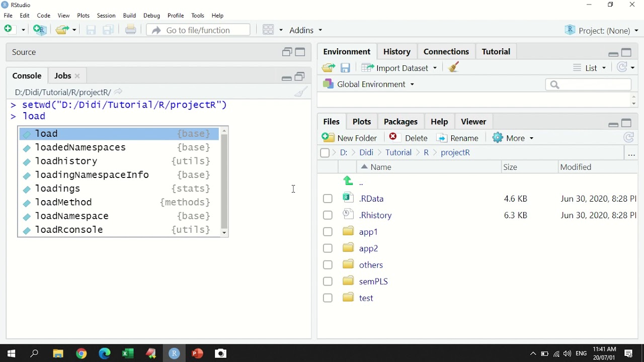Image resolution: width=644 pixels, height=362 pixels.
Task: Refresh the Files pane listing
Action: point(628,138)
